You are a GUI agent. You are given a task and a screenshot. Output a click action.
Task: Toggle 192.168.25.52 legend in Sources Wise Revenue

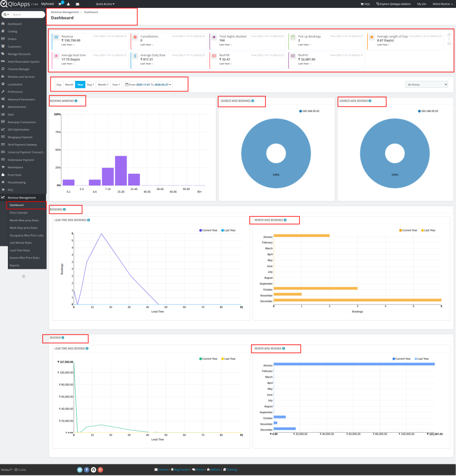point(427,111)
